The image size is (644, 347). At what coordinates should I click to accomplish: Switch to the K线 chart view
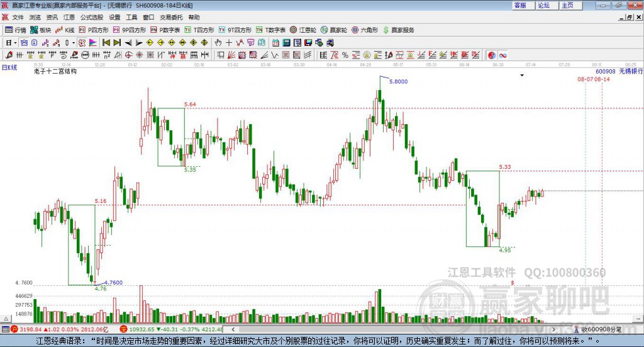[65, 30]
